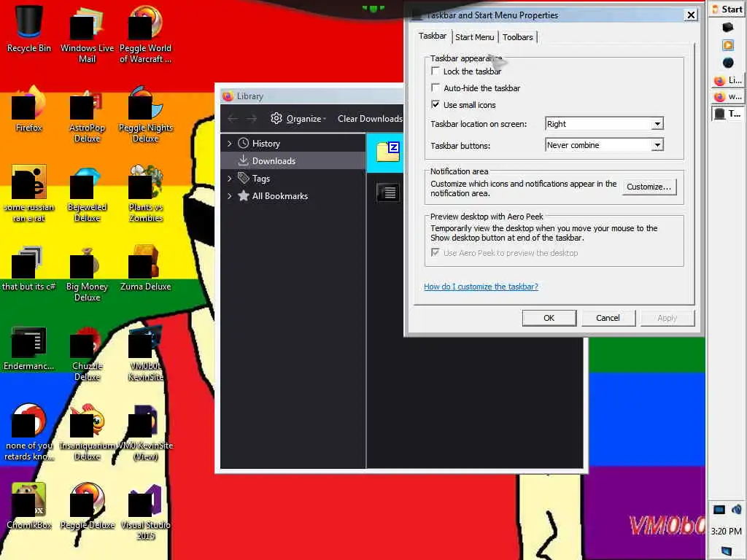
Task: Click the volume speaker tray icon
Action: point(737,510)
